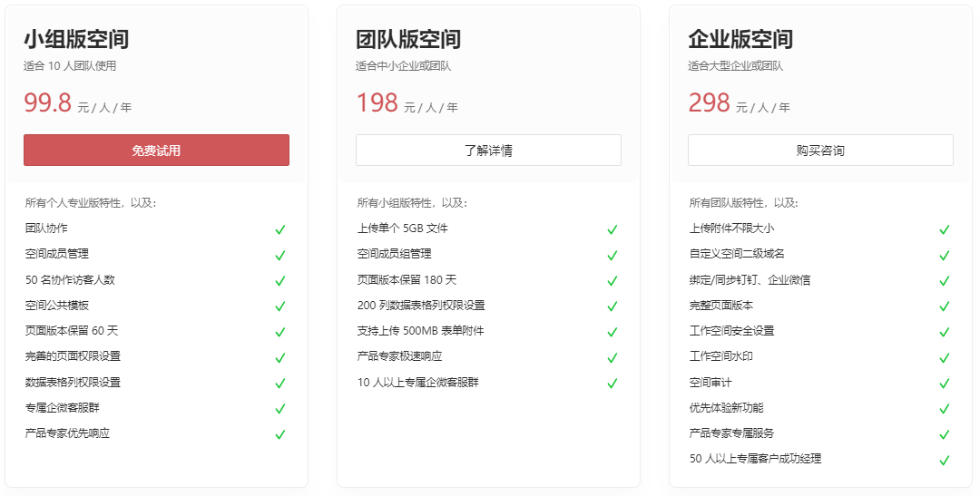Select the 团队版空间 plan heading
The width and height of the screenshot is (980, 496).
pos(408,39)
